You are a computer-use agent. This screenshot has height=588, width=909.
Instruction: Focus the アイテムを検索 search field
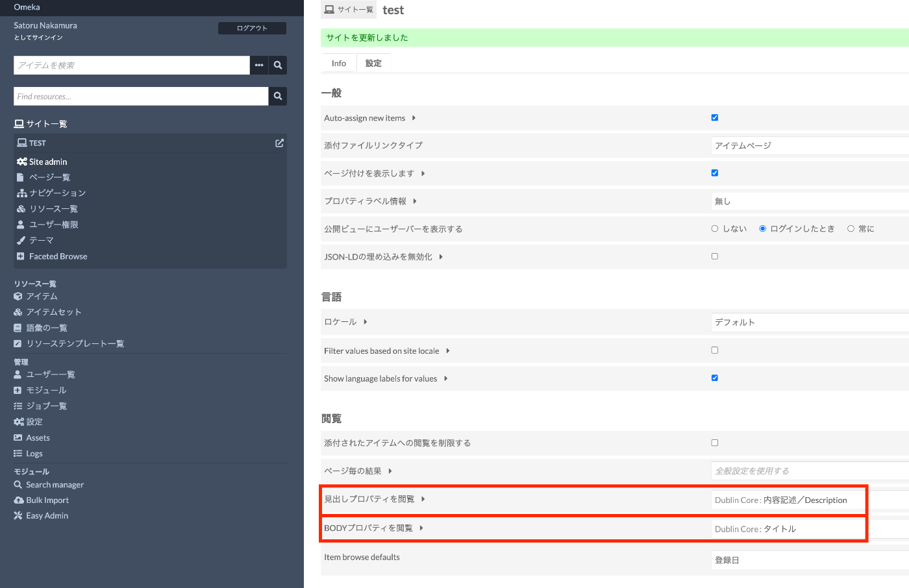click(x=132, y=65)
